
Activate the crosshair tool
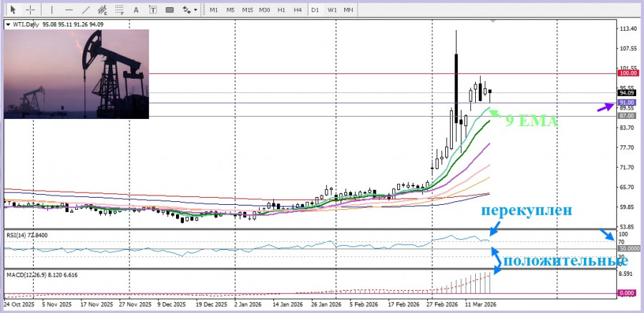30,10
